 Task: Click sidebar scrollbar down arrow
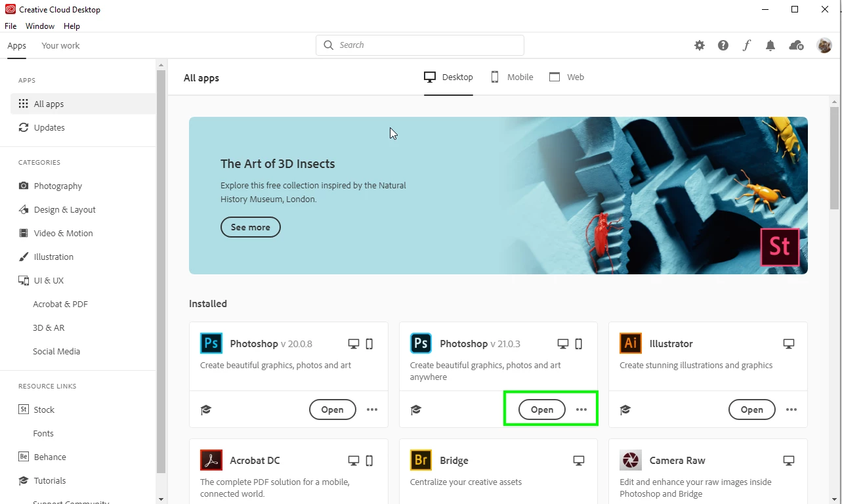coord(161,499)
